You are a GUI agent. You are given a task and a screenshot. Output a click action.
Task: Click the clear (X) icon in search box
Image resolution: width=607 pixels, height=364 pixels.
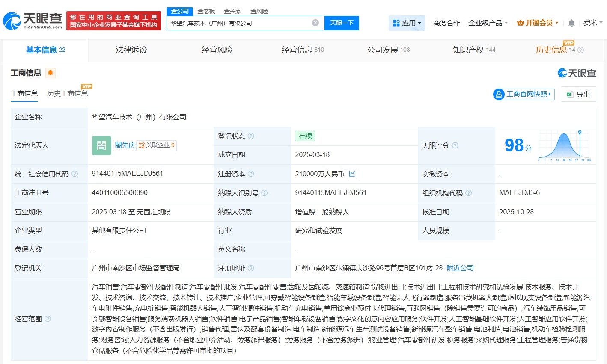315,23
